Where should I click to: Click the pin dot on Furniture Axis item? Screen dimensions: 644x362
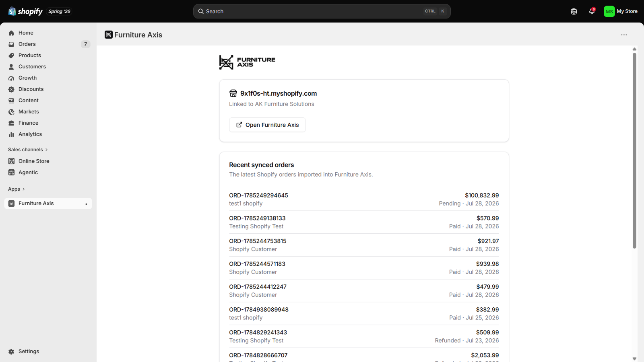tap(86, 204)
